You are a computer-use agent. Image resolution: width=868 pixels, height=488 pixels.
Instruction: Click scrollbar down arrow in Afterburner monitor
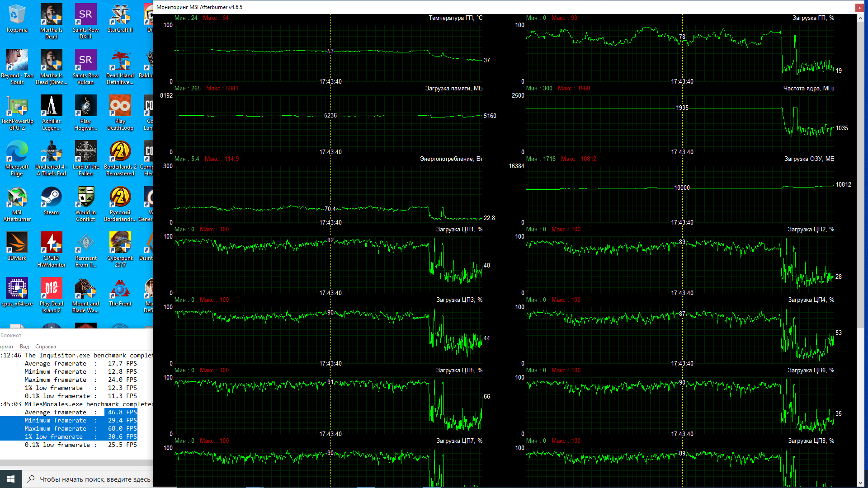860,483
